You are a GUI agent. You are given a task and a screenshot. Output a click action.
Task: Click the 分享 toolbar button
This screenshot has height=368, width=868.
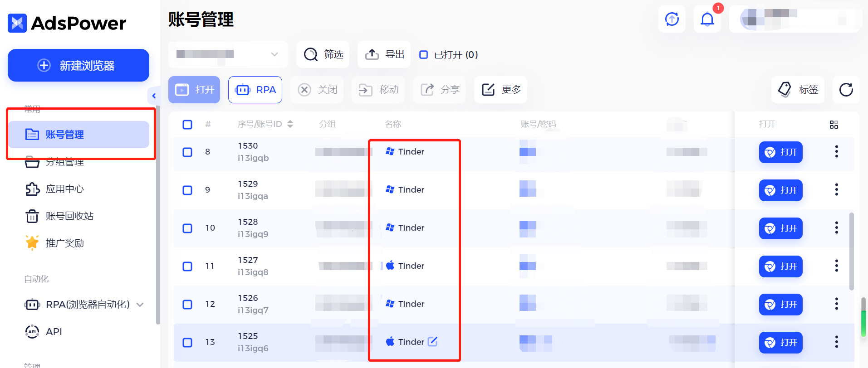(439, 90)
